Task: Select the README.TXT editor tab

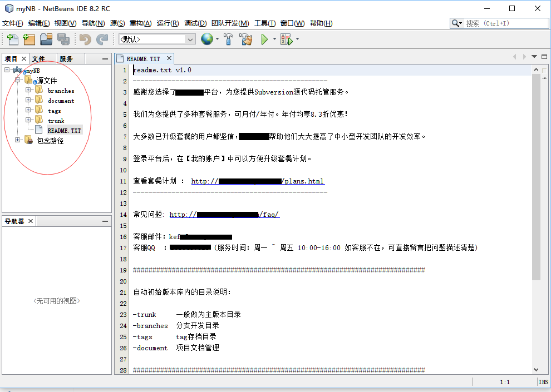Action: [144, 58]
